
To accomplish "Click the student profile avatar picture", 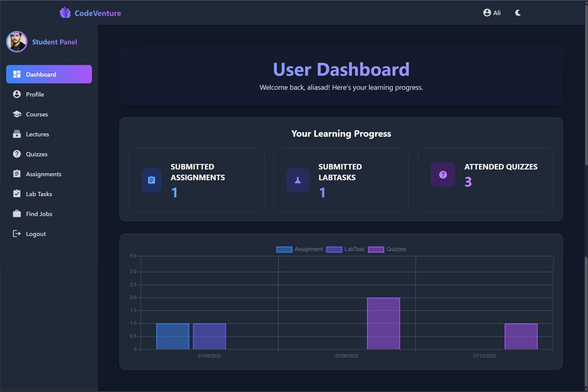I will point(17,41).
